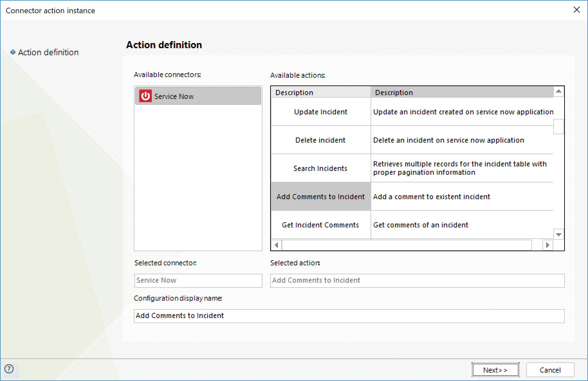Click the scroll right arrow in actions list
The width and height of the screenshot is (588, 381).
click(548, 245)
